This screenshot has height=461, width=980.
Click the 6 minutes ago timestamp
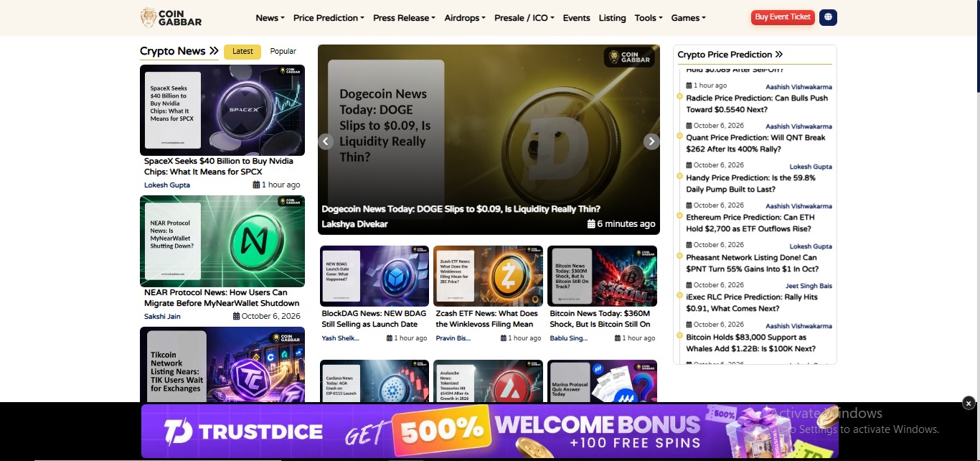pos(621,224)
